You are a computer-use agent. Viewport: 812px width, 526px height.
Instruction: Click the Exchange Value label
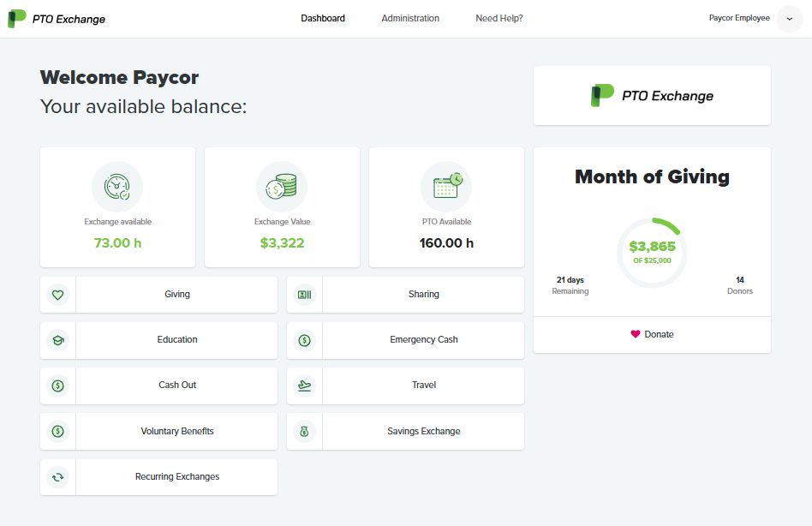[282, 222]
